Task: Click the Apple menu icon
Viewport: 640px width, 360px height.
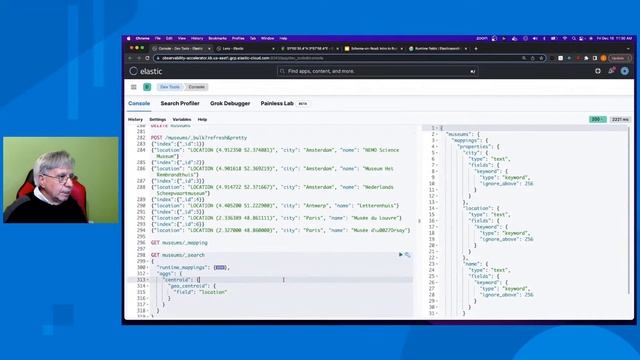Action: (x=129, y=38)
